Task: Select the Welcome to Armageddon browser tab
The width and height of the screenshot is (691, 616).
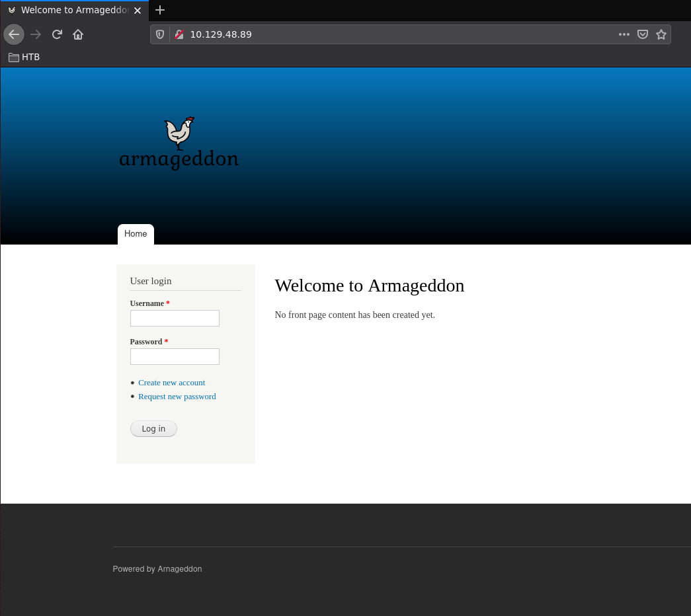Action: point(69,10)
